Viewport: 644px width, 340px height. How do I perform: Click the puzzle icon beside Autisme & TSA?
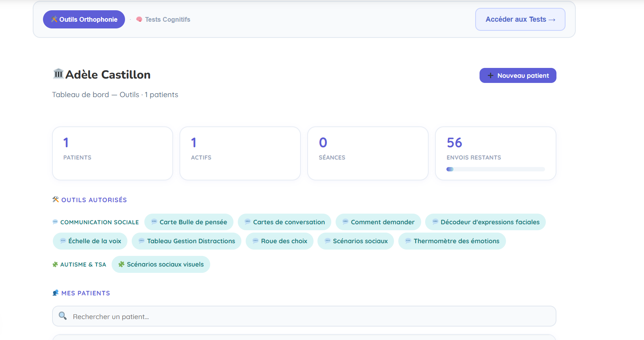[55, 264]
